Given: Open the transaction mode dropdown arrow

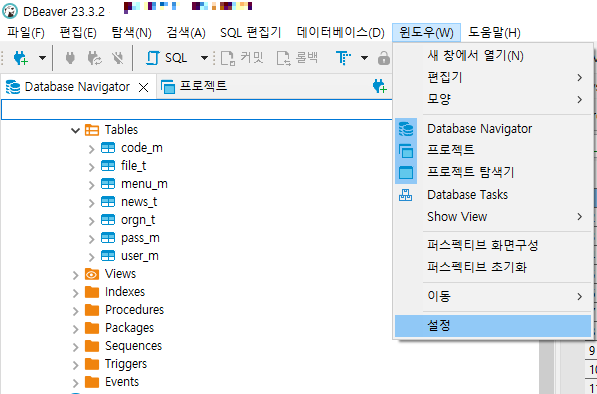Looking at the screenshot, I should coord(364,58).
